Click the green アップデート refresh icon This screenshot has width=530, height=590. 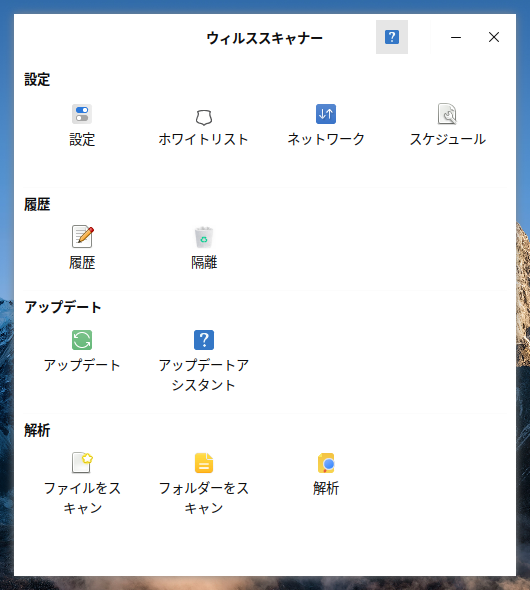pos(82,340)
